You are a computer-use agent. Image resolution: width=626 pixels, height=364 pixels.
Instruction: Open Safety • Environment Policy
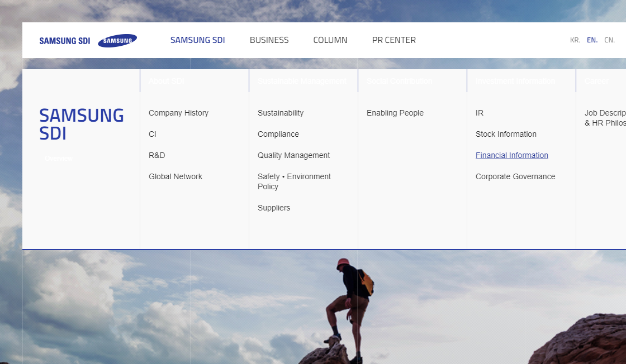294,181
